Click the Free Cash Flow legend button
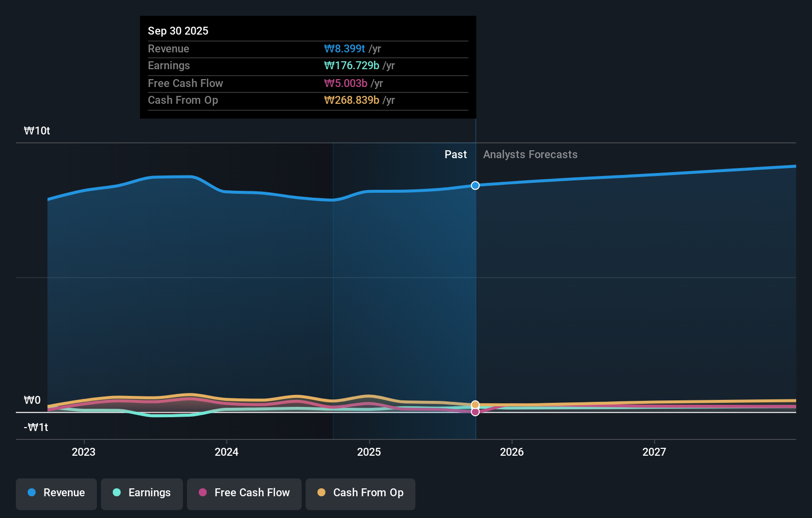Viewport: 812px width, 518px height. click(x=244, y=493)
